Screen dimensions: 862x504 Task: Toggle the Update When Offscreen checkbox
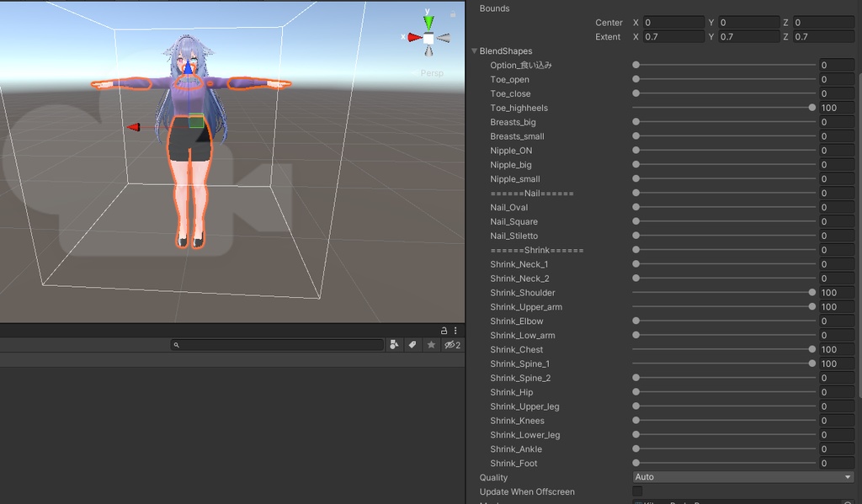point(637,491)
